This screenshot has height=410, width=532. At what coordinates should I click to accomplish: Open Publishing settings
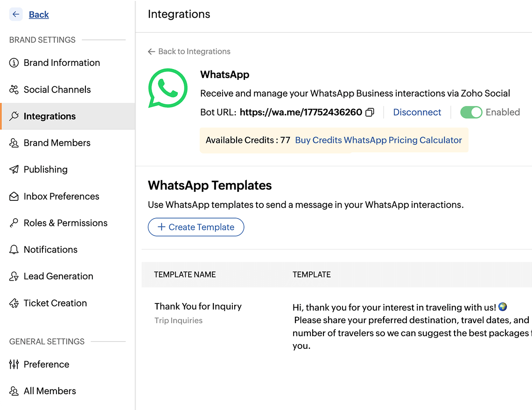45,170
